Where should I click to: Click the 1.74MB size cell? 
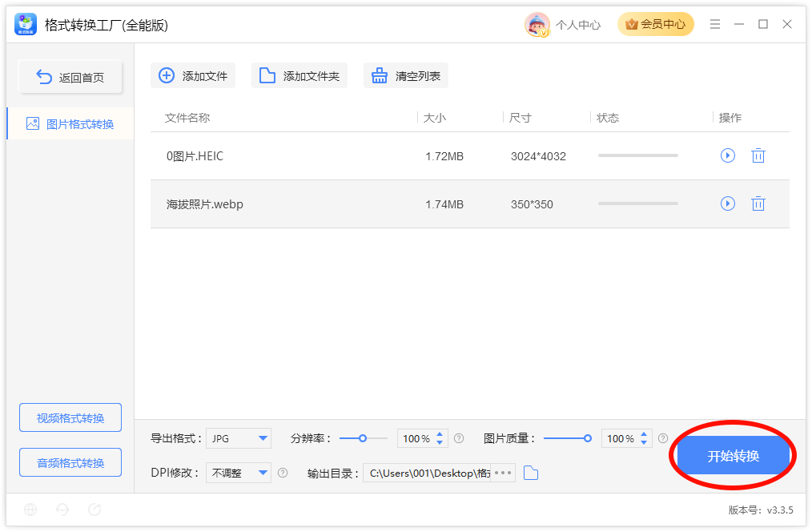click(x=444, y=204)
